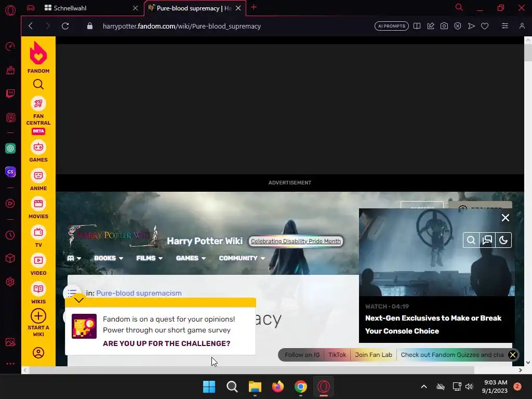Open the TV category in Fandom sidebar

click(x=38, y=236)
